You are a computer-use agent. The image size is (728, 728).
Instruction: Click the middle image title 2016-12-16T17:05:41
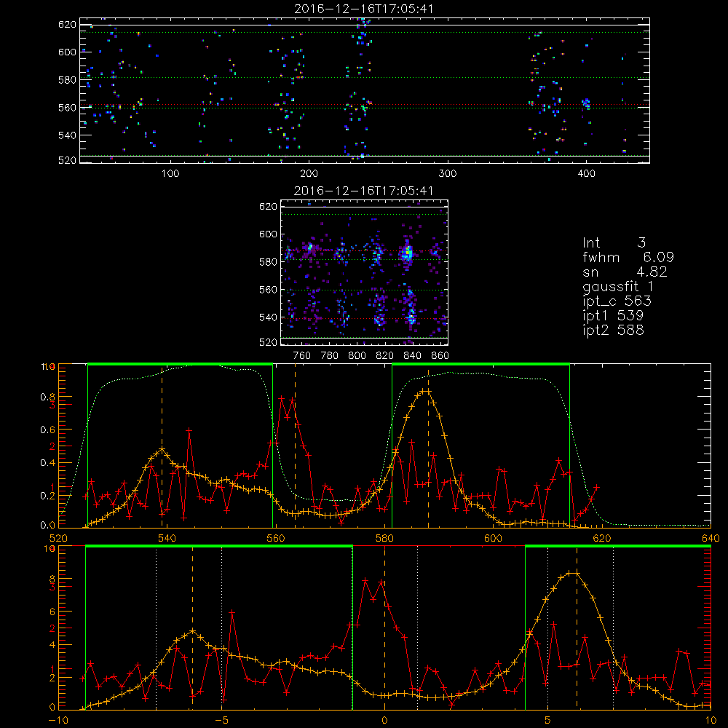(x=364, y=191)
